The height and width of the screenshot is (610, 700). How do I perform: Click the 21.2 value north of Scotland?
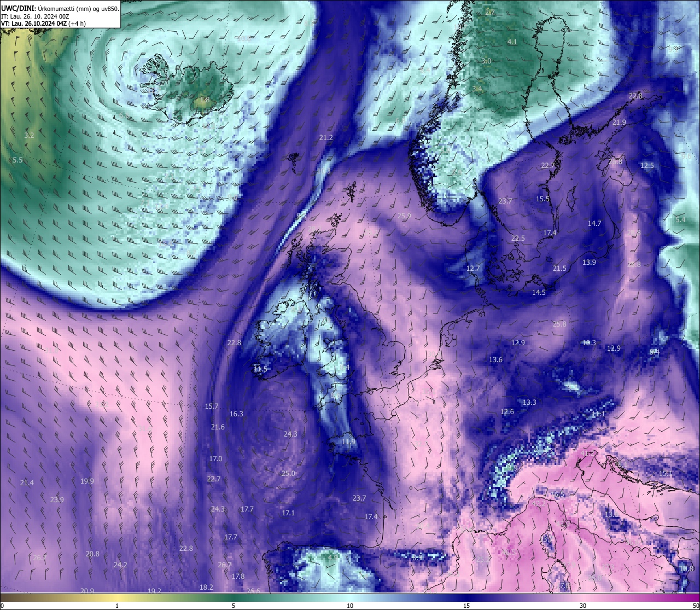[326, 137]
